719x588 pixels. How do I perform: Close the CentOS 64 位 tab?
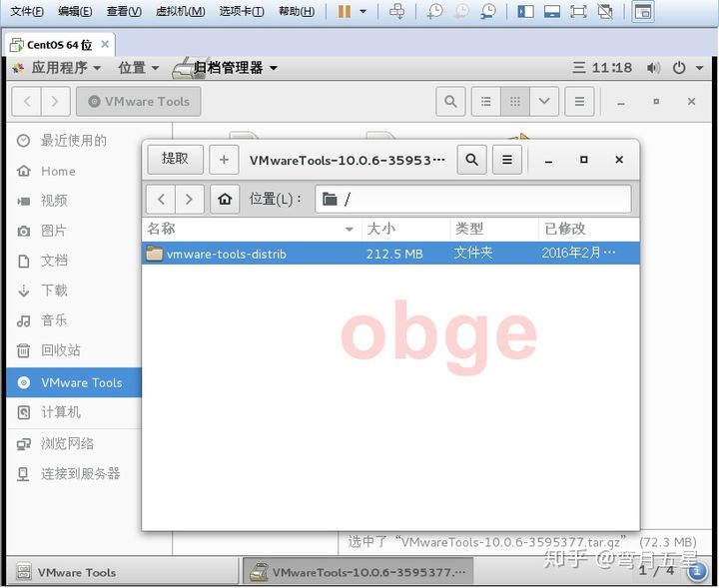click(105, 44)
